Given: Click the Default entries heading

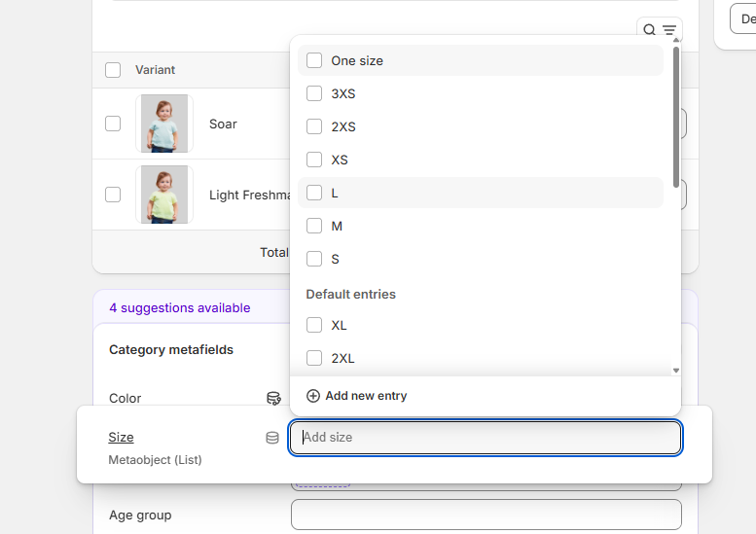Looking at the screenshot, I should click(x=351, y=294).
